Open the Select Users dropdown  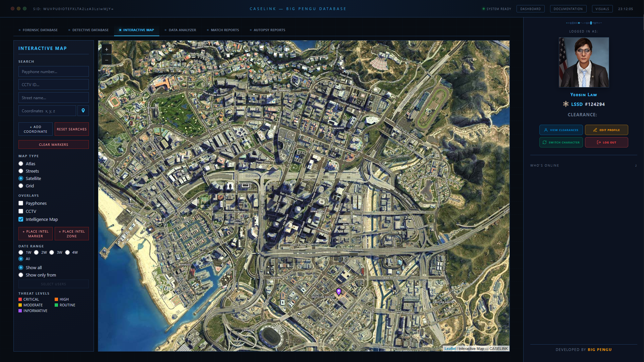click(x=54, y=284)
